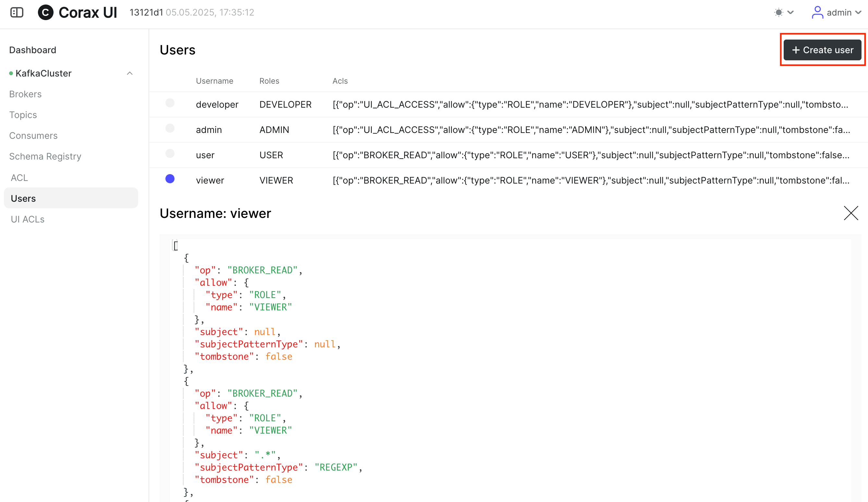Click the Create user button
The image size is (868, 502).
(x=822, y=50)
